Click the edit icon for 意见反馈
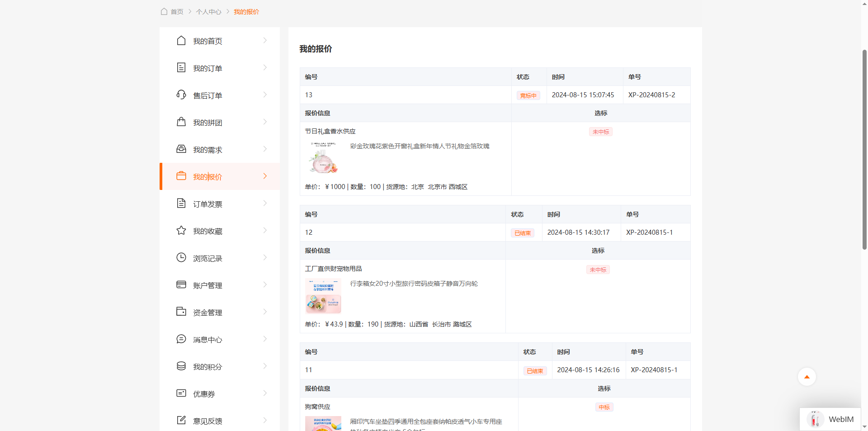Image resolution: width=868 pixels, height=431 pixels. click(x=181, y=421)
